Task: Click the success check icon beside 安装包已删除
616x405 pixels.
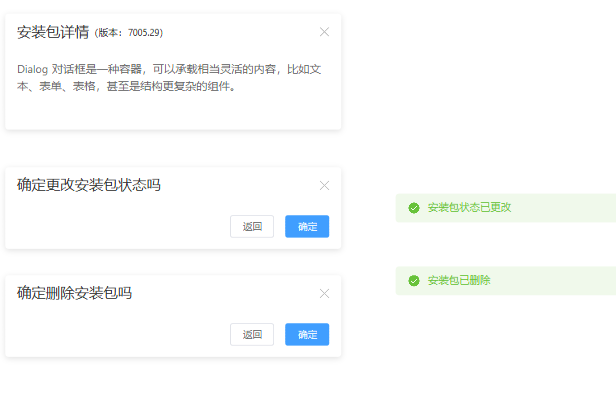Action: [413, 281]
